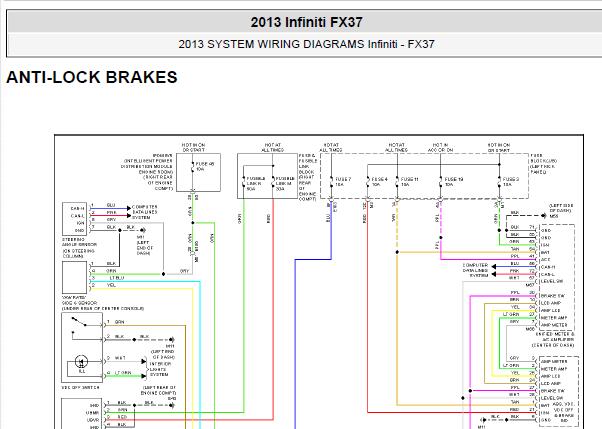602x429 pixels.
Task: Click the "VDC OFF SWITCH" component label
Action: click(x=80, y=388)
